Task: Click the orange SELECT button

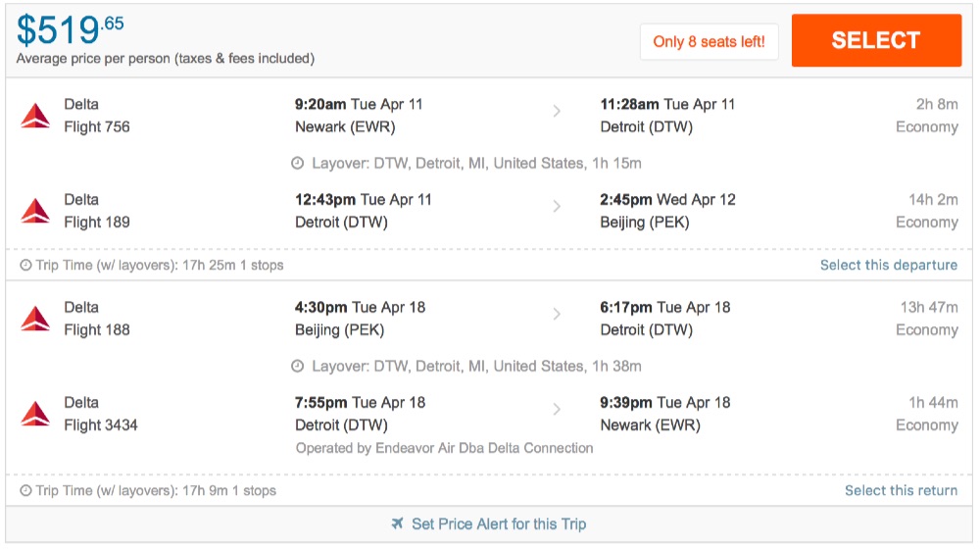Action: pos(875,40)
